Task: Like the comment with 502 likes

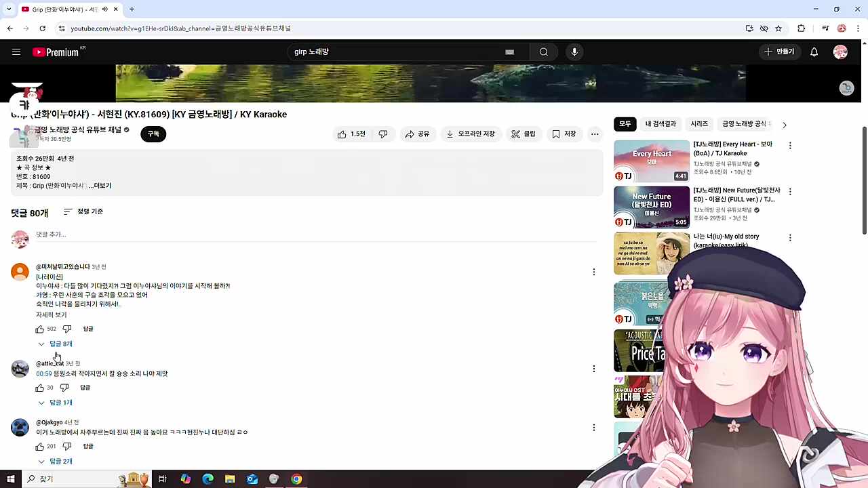Action: [39, 329]
